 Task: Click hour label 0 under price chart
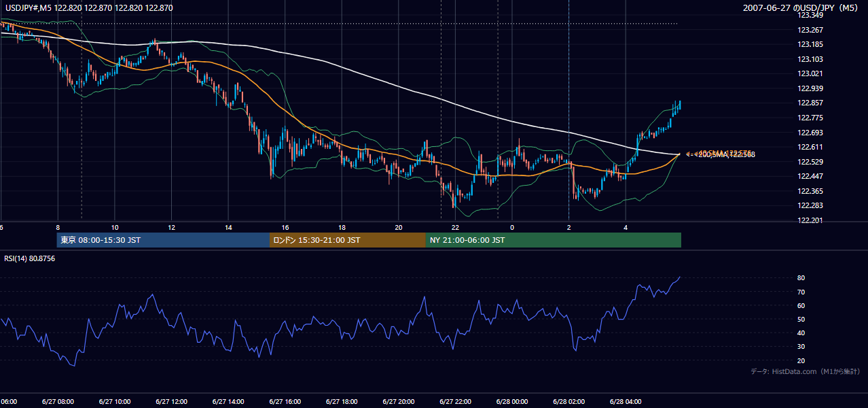[512, 227]
